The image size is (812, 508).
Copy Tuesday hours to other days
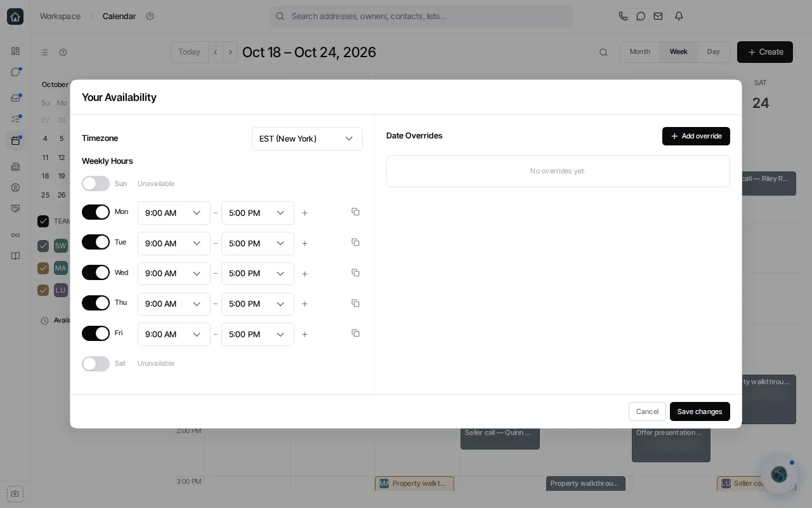tap(355, 242)
